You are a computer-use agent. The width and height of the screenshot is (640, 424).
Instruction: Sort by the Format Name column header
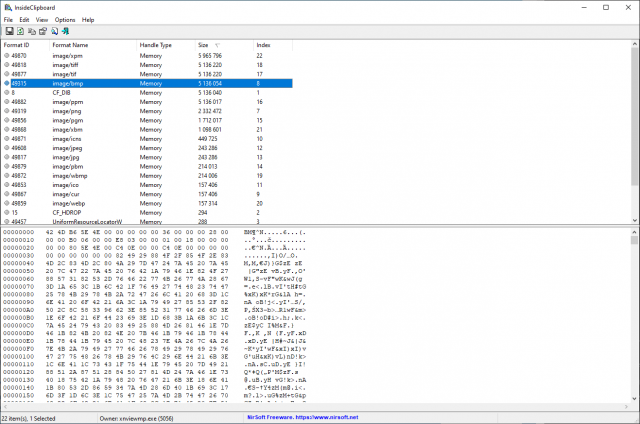coord(93,45)
